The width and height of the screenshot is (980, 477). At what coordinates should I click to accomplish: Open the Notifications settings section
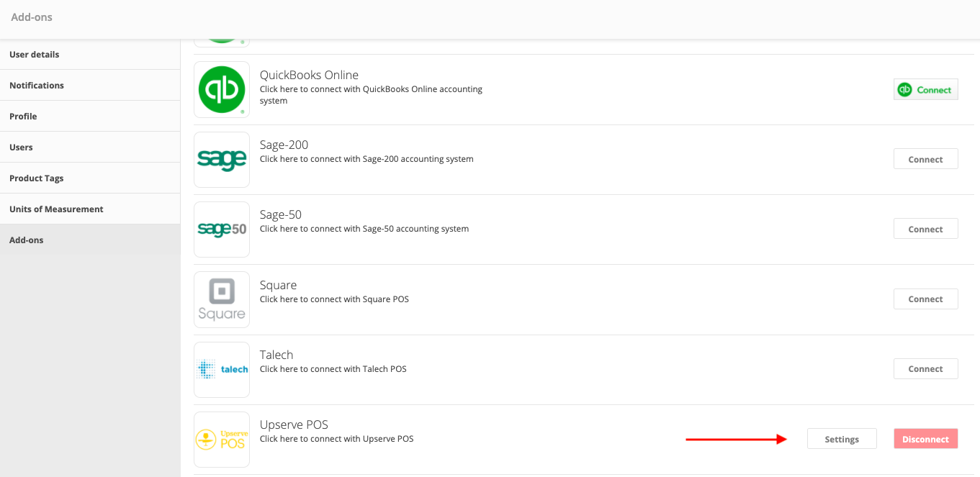point(36,85)
